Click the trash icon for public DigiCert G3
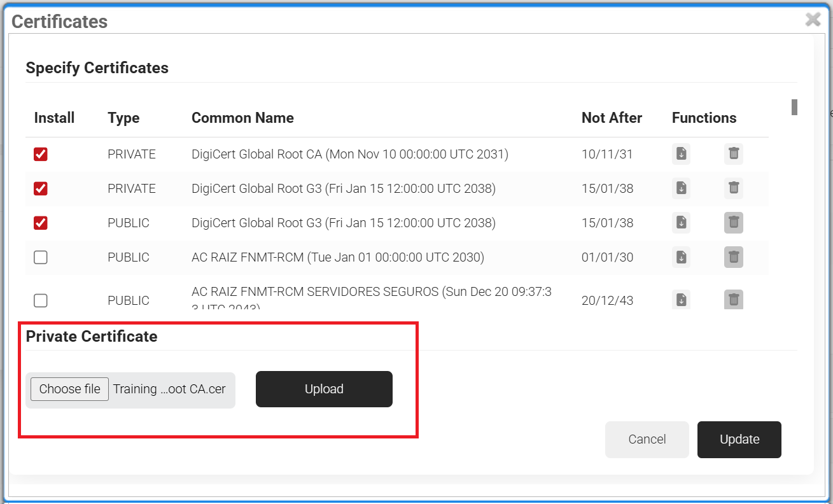Viewport: 833px width, 504px height. (x=733, y=223)
